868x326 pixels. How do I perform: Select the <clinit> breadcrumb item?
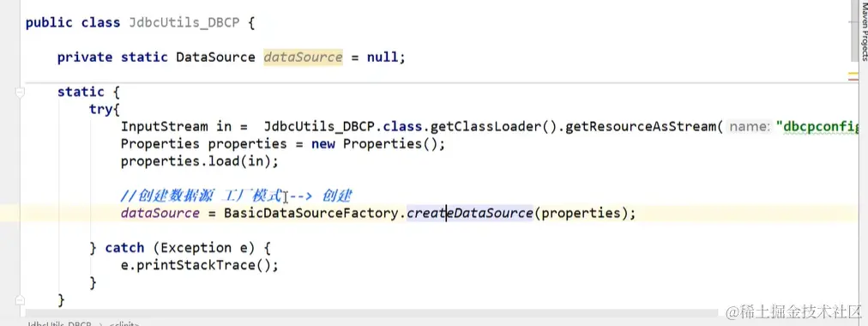click(x=124, y=323)
